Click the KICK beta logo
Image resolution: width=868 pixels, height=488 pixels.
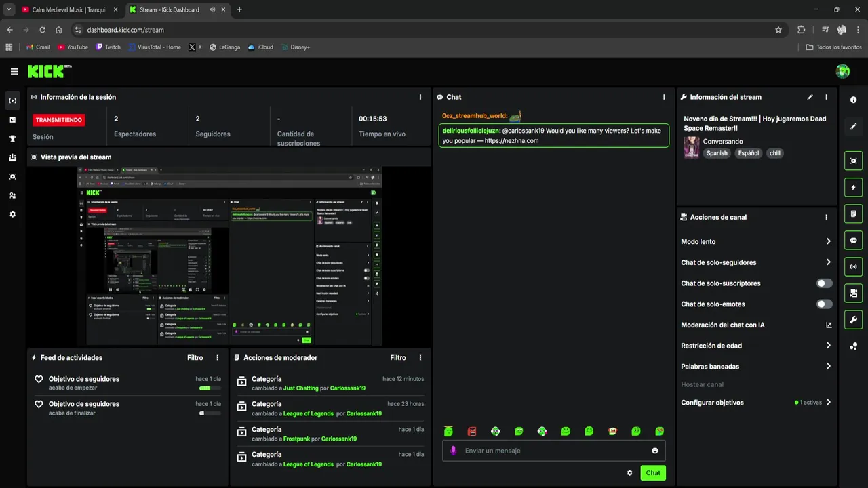pos(50,71)
